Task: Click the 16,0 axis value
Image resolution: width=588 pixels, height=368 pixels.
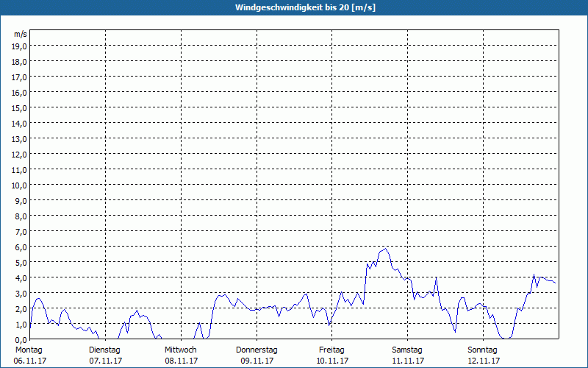Action: point(19,93)
